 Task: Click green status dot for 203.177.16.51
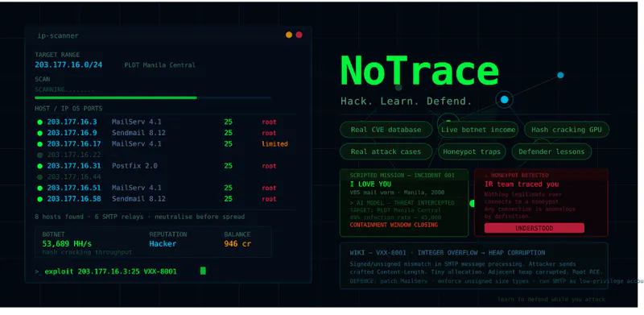39,189
